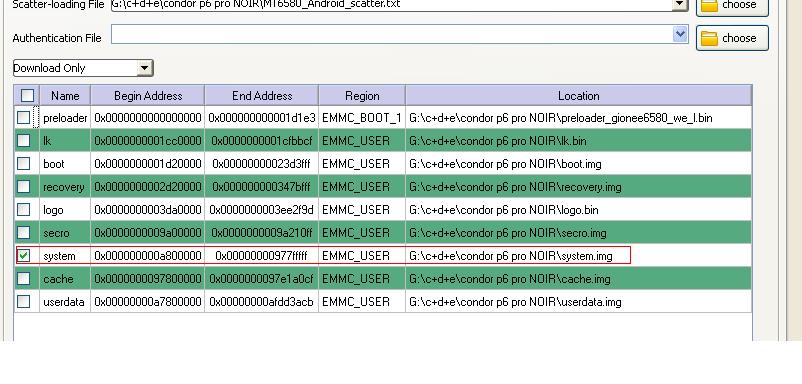Select the system.img location cell
Viewport: 802px width, 384px height.
point(578,255)
